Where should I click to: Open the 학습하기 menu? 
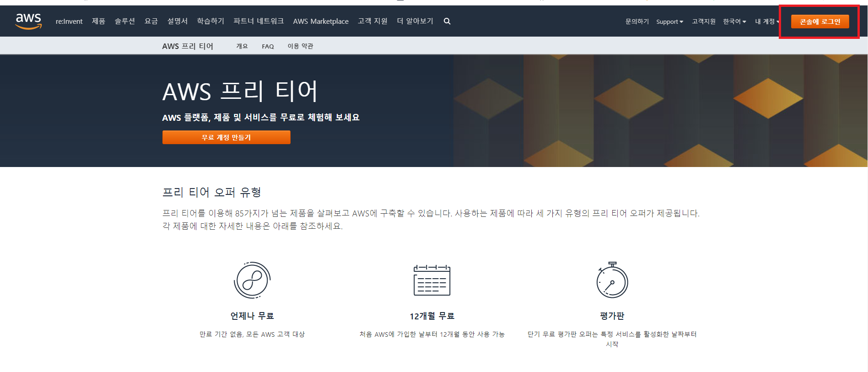pyautogui.click(x=210, y=21)
